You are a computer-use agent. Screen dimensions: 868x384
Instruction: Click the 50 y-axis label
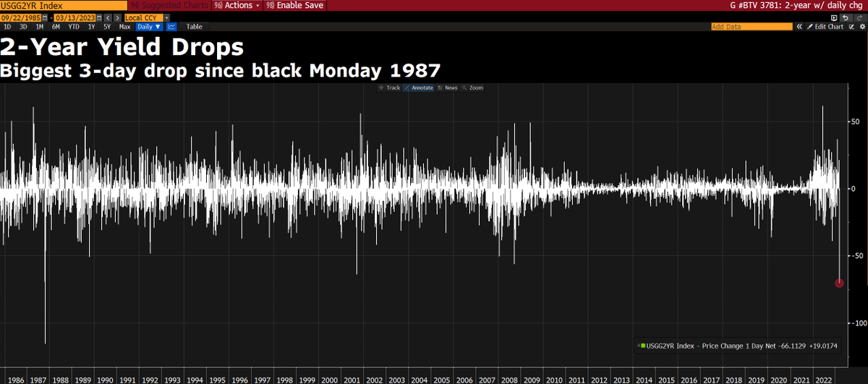click(x=854, y=121)
